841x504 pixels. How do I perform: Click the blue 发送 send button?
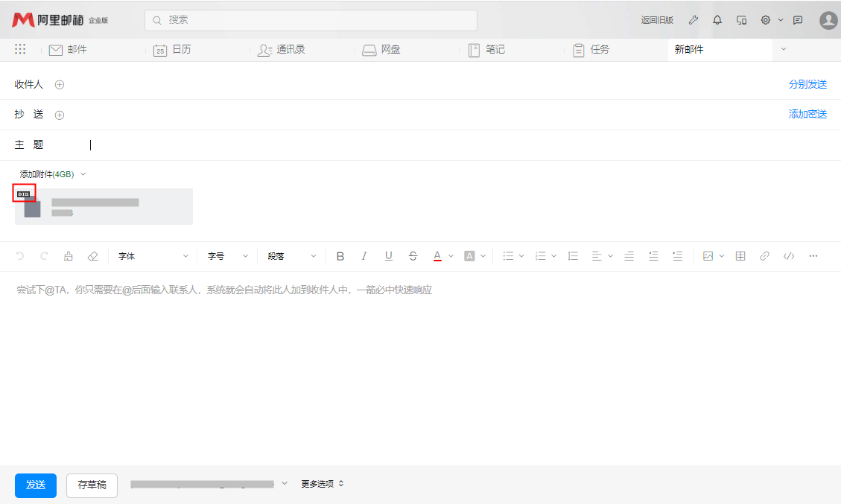click(x=36, y=485)
